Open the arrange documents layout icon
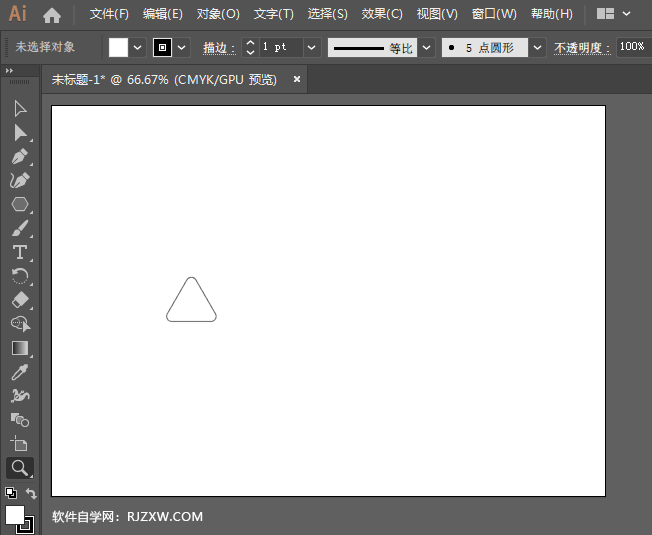The height and width of the screenshot is (535, 652). click(x=605, y=14)
